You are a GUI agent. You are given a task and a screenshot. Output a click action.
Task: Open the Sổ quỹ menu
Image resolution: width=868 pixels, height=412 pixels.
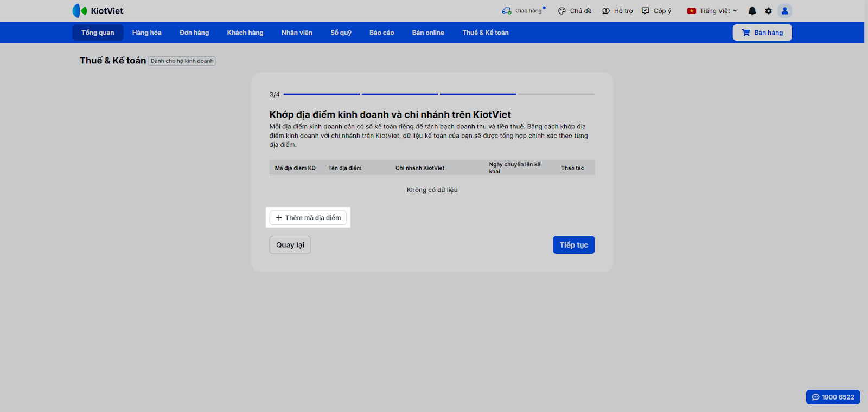pyautogui.click(x=341, y=33)
